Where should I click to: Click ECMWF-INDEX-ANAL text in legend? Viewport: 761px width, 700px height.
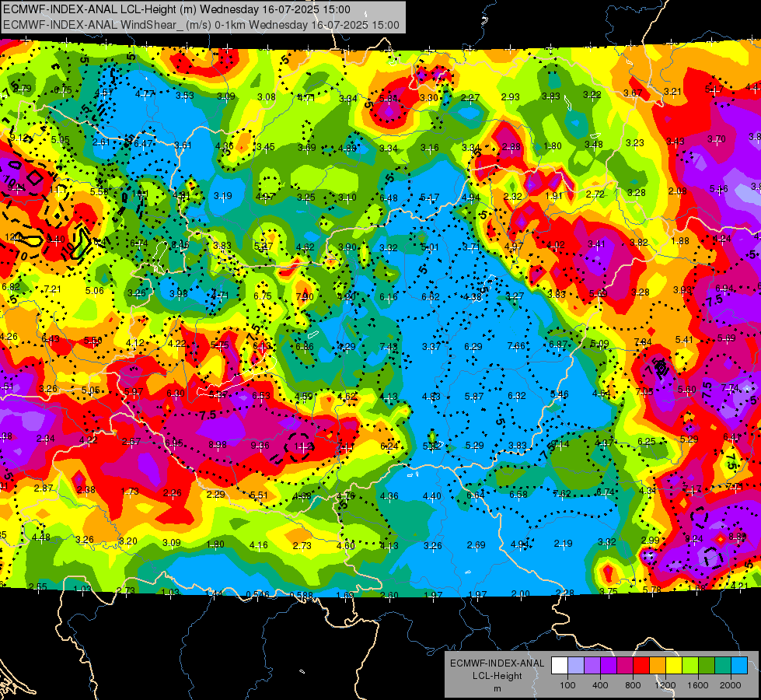497,663
